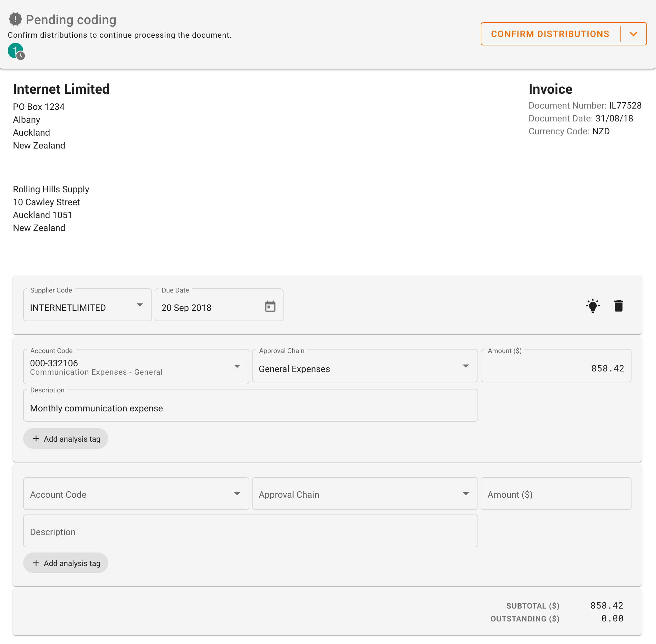Click the second Add analysis tag button
This screenshot has width=656, height=644.
pos(66,563)
